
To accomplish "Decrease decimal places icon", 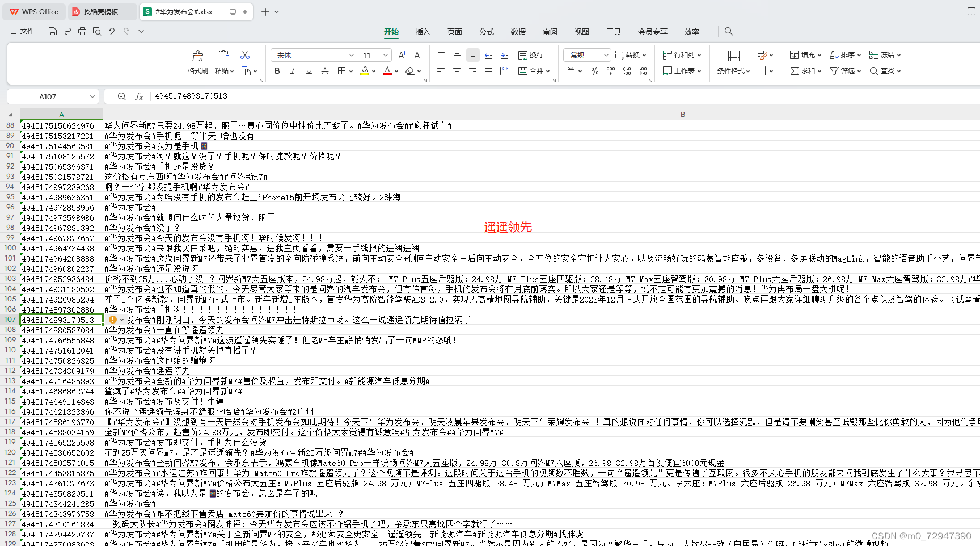I will click(x=643, y=71).
